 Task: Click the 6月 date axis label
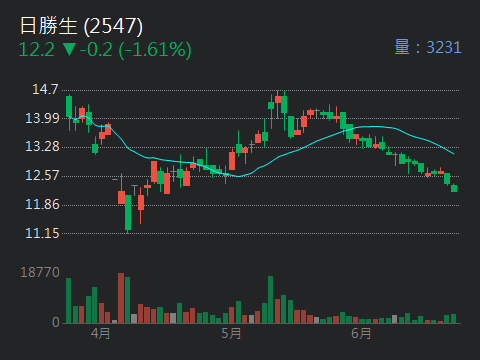coord(361,333)
